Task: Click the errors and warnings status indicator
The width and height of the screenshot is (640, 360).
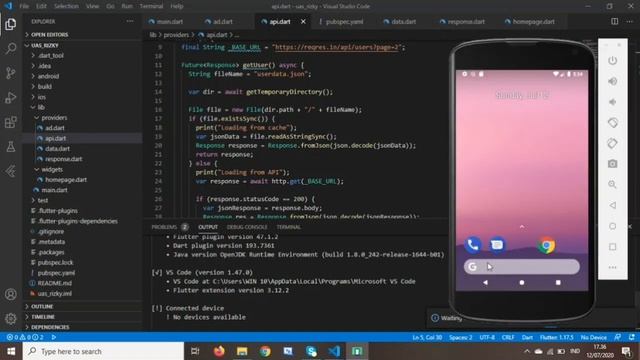Action: (25, 337)
